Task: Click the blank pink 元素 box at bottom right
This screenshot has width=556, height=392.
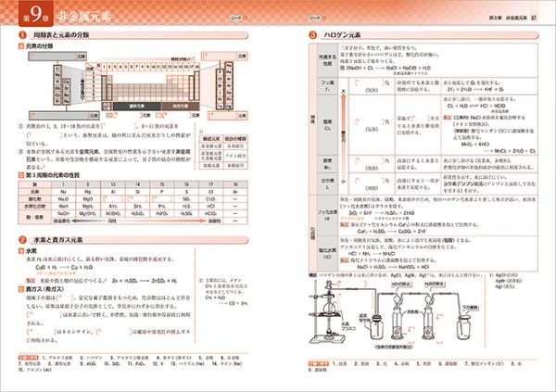Action: (x=227, y=115)
